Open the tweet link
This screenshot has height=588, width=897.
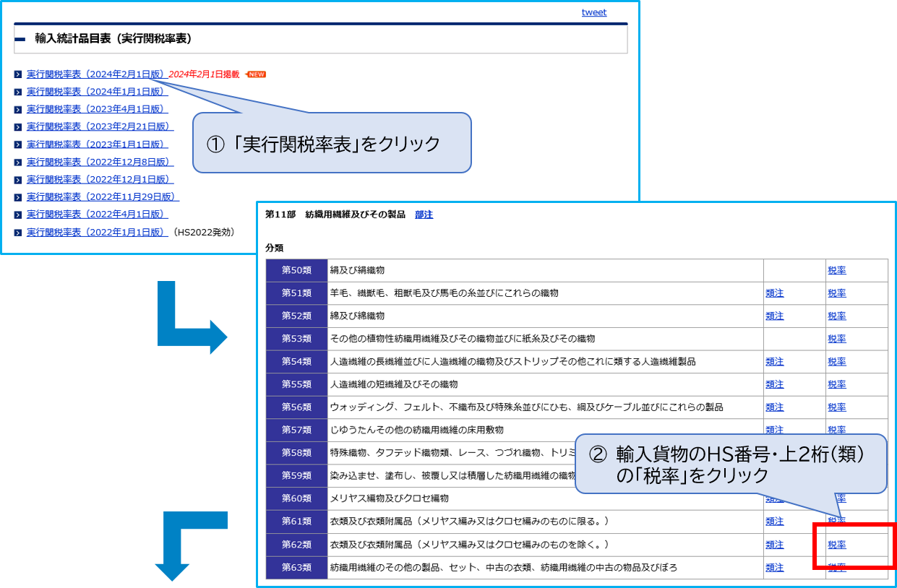click(594, 12)
